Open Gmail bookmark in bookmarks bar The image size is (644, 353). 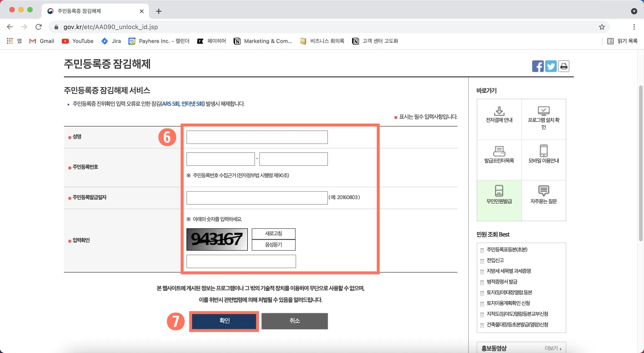click(x=42, y=41)
